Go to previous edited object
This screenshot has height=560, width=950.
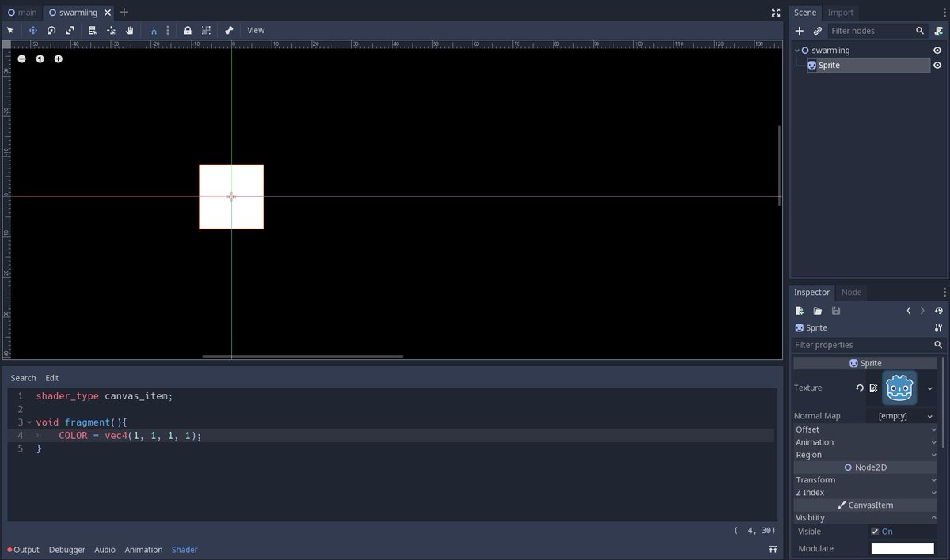pyautogui.click(x=909, y=311)
